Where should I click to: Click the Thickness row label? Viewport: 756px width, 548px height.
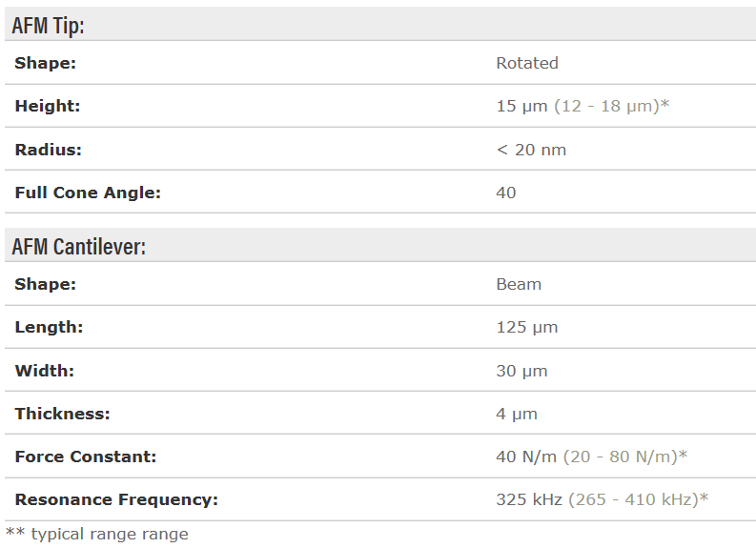(62, 414)
